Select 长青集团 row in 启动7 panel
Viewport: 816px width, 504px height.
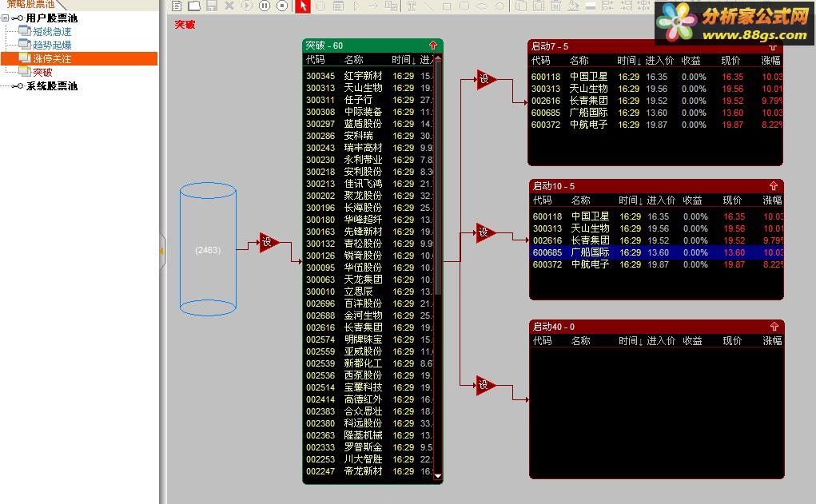655,101
